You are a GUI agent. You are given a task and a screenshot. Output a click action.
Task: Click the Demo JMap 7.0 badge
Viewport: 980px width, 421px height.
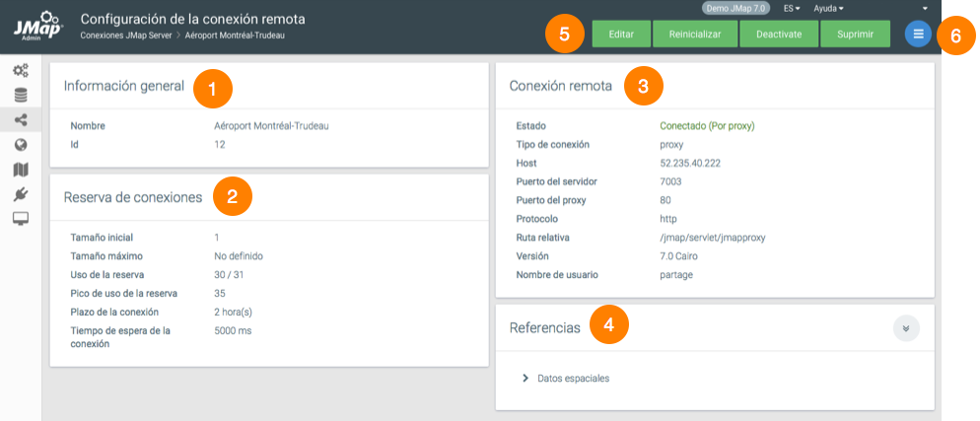pos(734,8)
